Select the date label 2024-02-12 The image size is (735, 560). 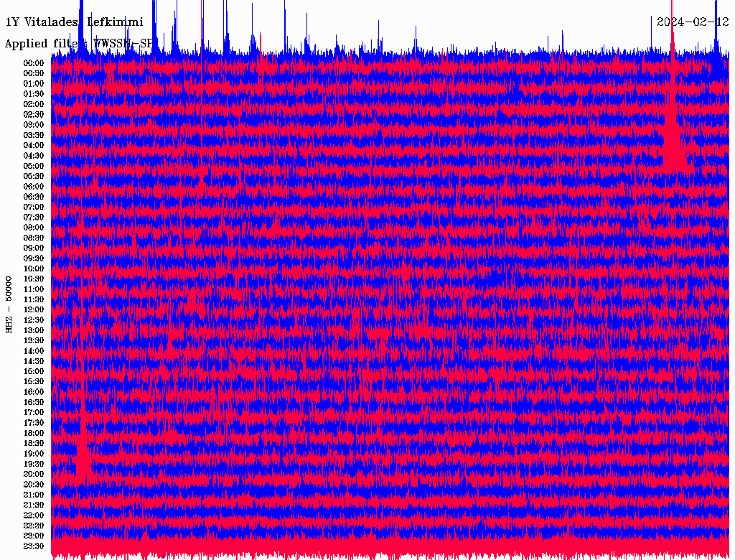pos(692,22)
